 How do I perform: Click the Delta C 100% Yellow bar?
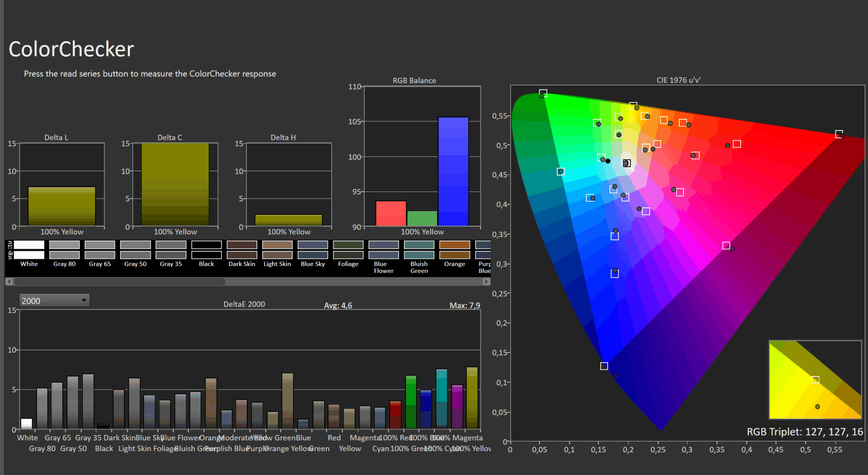pos(175,184)
